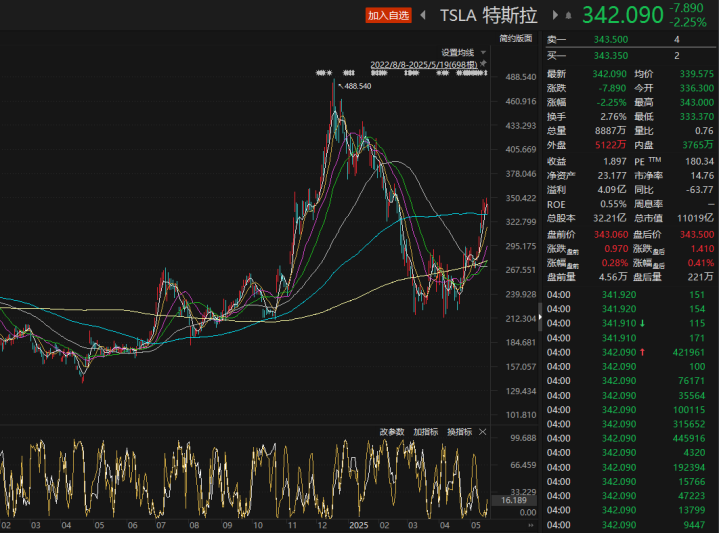Switch to 简约版面 layout
719x533 pixels.
(x=516, y=39)
